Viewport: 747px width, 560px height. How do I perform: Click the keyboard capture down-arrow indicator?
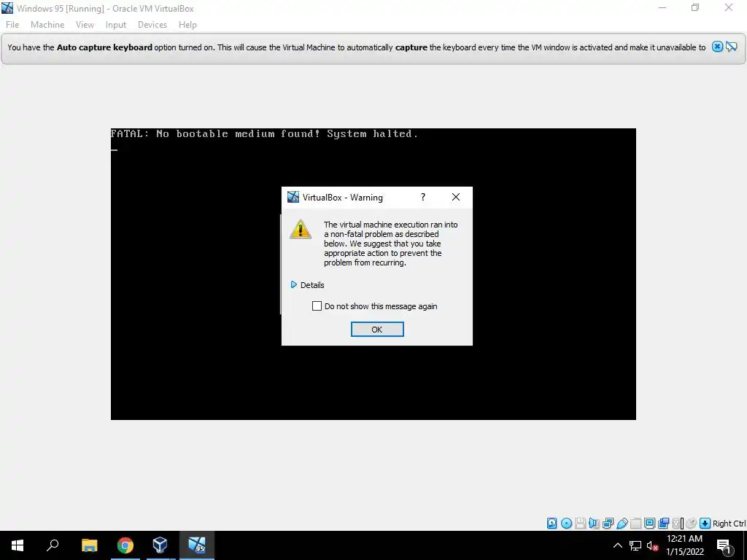pos(705,524)
